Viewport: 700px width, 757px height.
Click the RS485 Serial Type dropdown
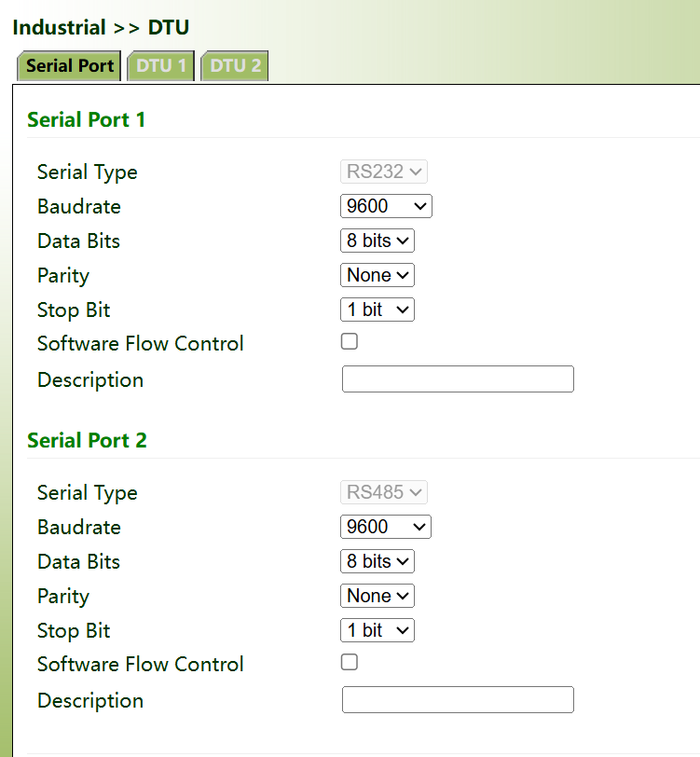384,492
